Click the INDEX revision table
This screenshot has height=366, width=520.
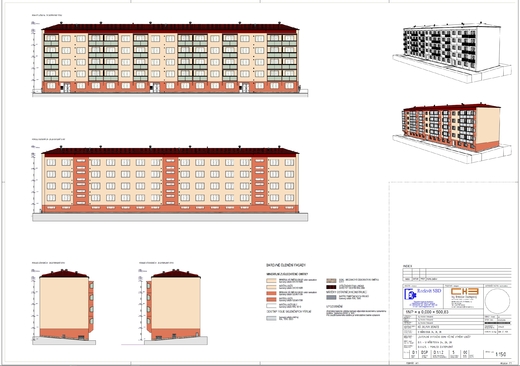457,275
